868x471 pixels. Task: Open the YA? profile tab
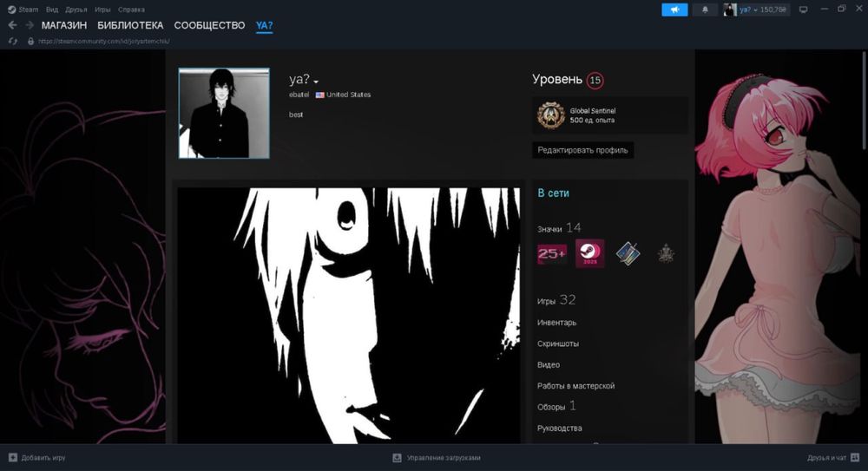click(264, 25)
